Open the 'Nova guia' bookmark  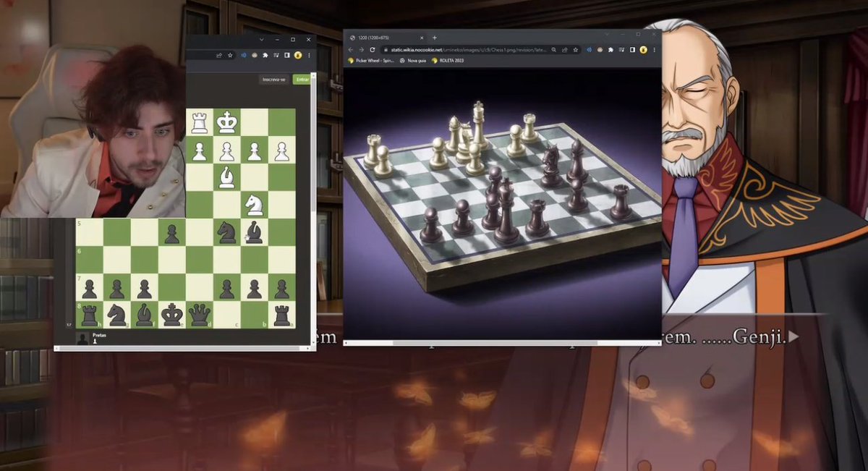click(x=413, y=61)
